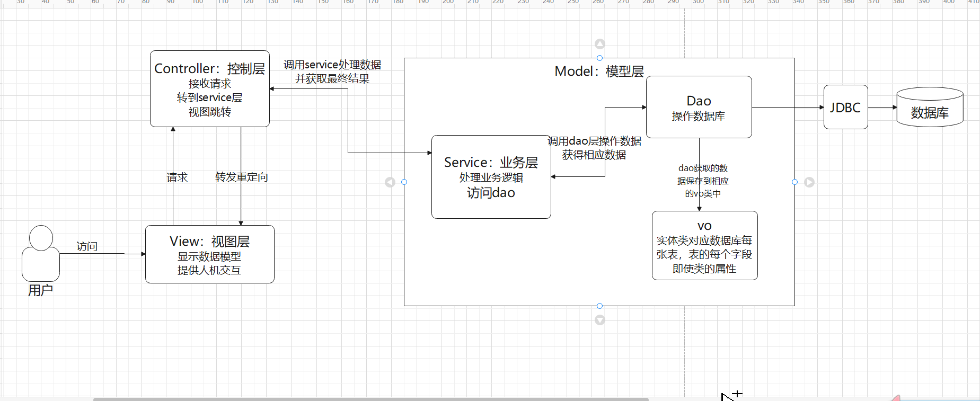Click the top resize handle of Model box
This screenshot has width=980, height=401.
coord(599,58)
